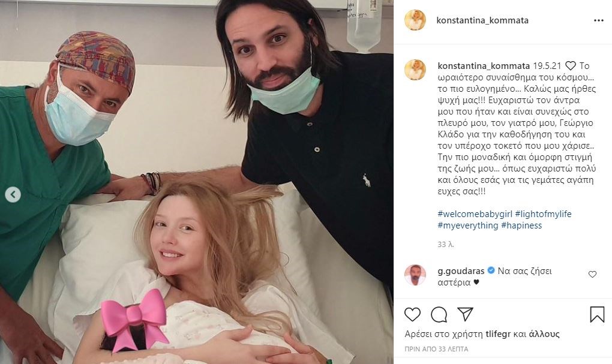The width and height of the screenshot is (612, 364).
Task: Like the post with heart icon
Action: 412,314
